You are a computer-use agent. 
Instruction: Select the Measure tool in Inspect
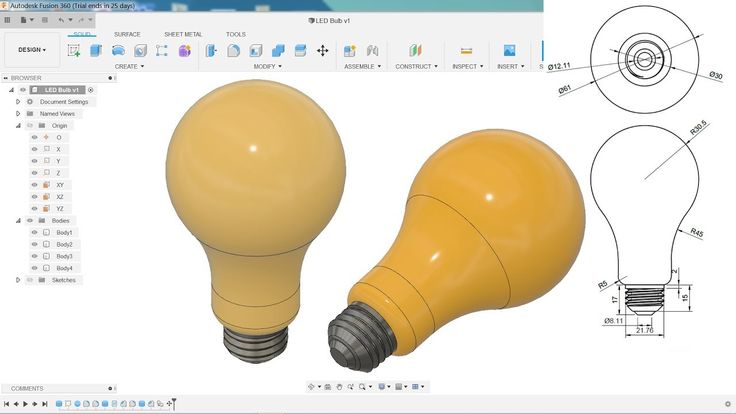pyautogui.click(x=466, y=51)
